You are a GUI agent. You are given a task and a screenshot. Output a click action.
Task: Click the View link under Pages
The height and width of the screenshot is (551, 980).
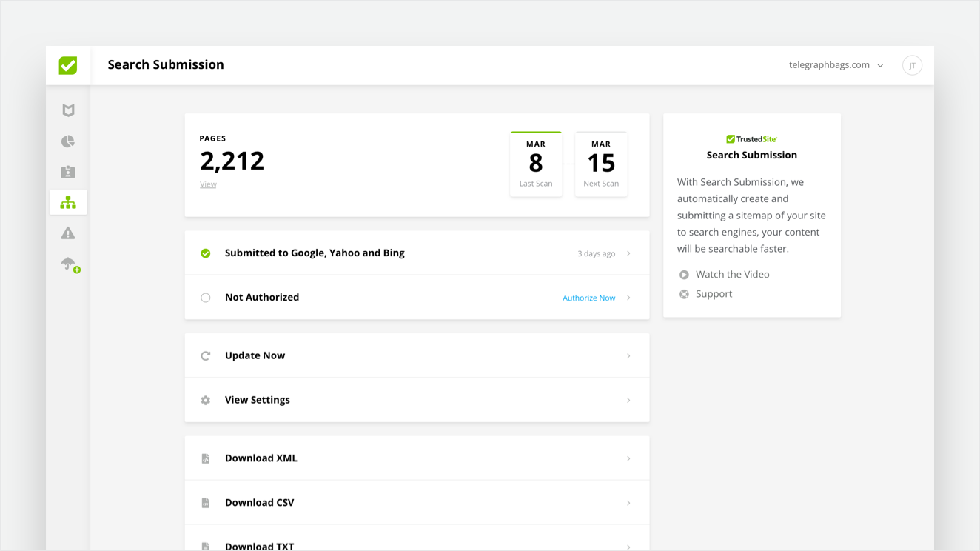click(208, 184)
